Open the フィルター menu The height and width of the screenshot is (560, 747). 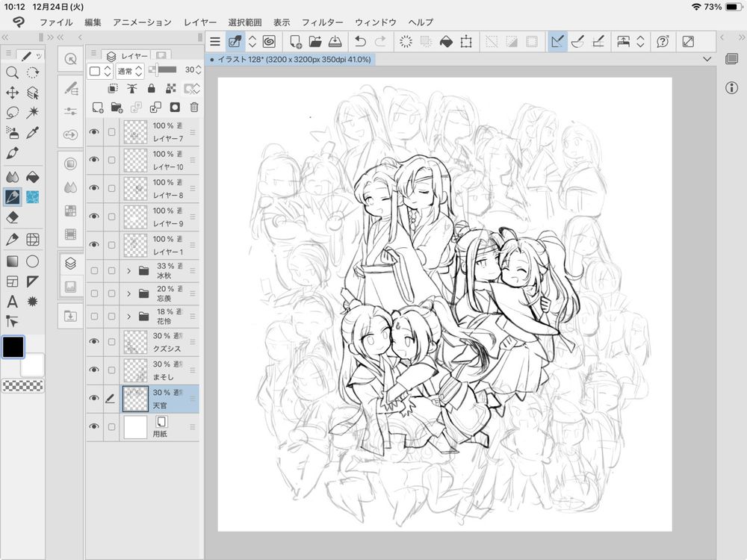point(323,22)
